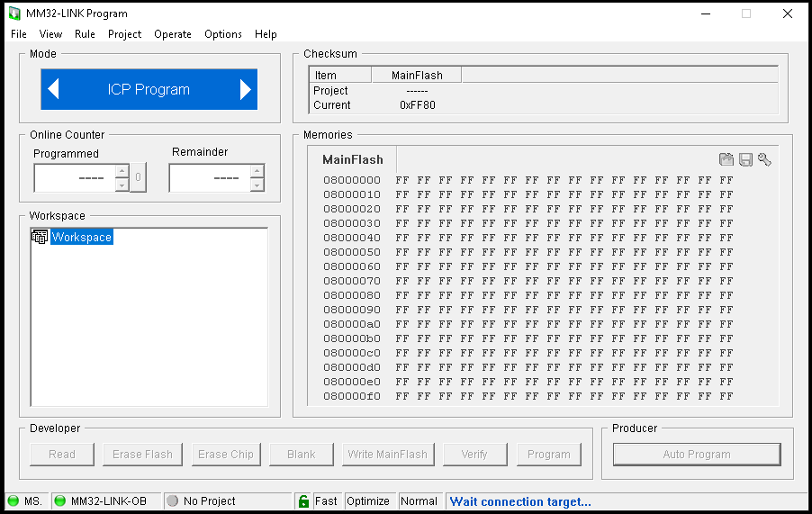Click the Normal status entry
This screenshot has width=812, height=514.
point(419,501)
